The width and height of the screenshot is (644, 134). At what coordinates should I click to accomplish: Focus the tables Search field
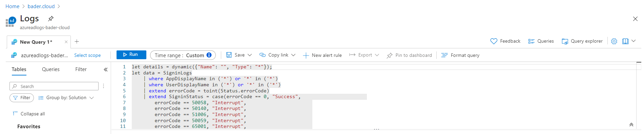click(x=54, y=86)
